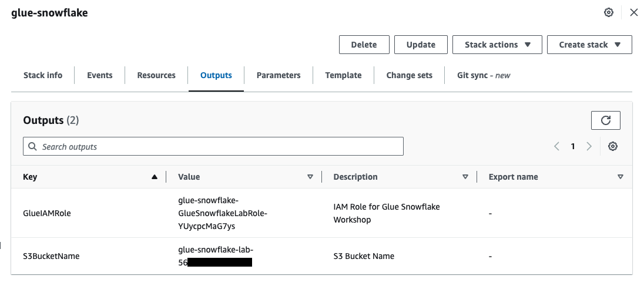Switch to the Stack info tab
Screen dimensions: 644x286
click(43, 75)
